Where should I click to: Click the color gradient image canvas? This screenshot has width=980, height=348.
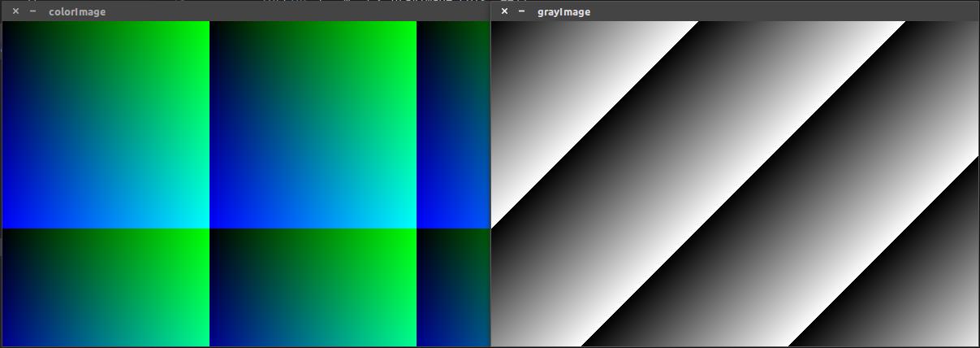tap(246, 184)
